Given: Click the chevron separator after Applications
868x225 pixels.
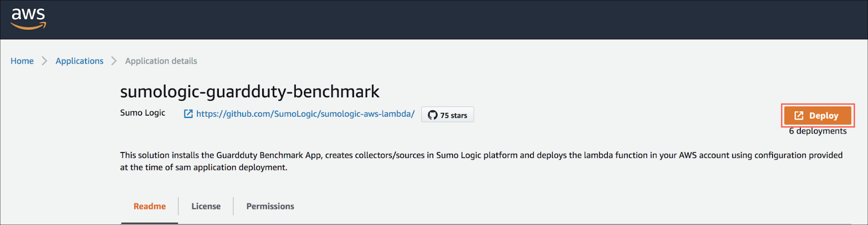Looking at the screenshot, I should pyautogui.click(x=114, y=61).
